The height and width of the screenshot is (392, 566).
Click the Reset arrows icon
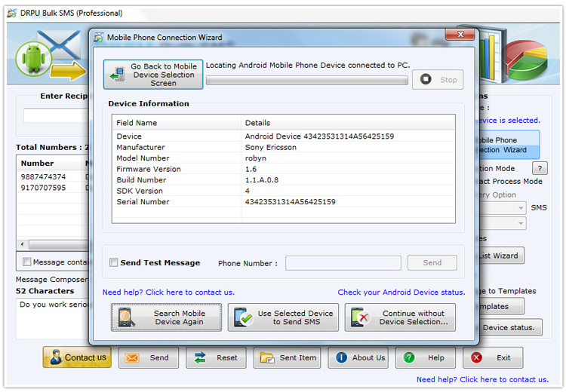pos(200,358)
